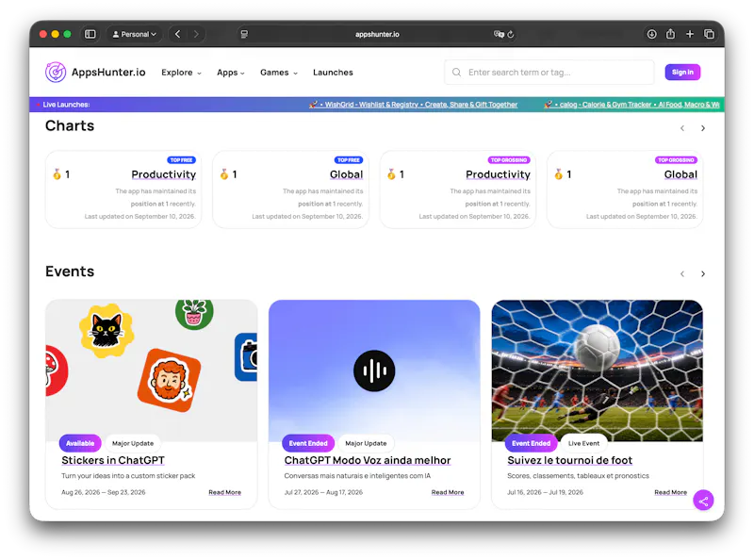Viewport: 754px width, 560px height.
Task: Show previous Charts with left arrow
Action: point(682,128)
